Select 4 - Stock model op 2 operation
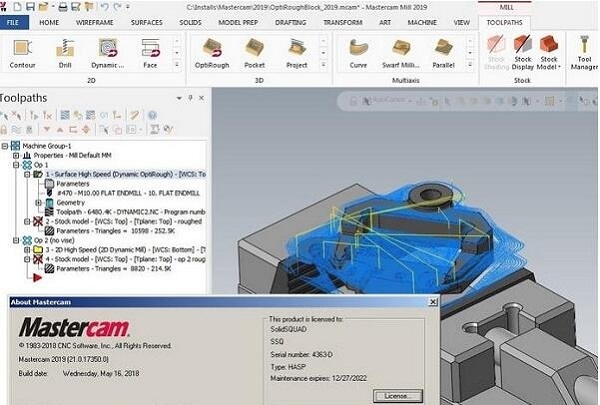Screen dimensions: 600x405 click(125, 259)
